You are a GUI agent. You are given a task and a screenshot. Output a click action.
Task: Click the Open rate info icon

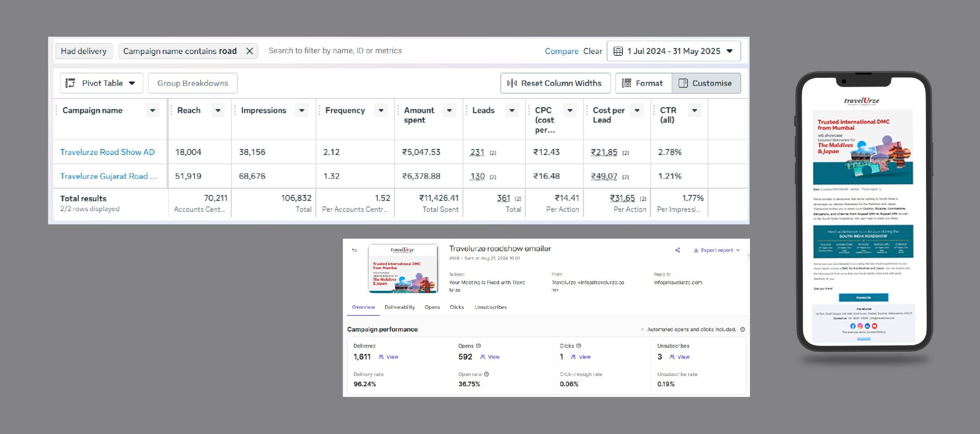486,374
